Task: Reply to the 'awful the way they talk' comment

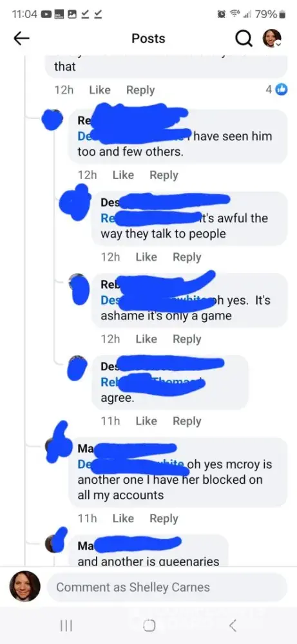Action: click(x=187, y=257)
